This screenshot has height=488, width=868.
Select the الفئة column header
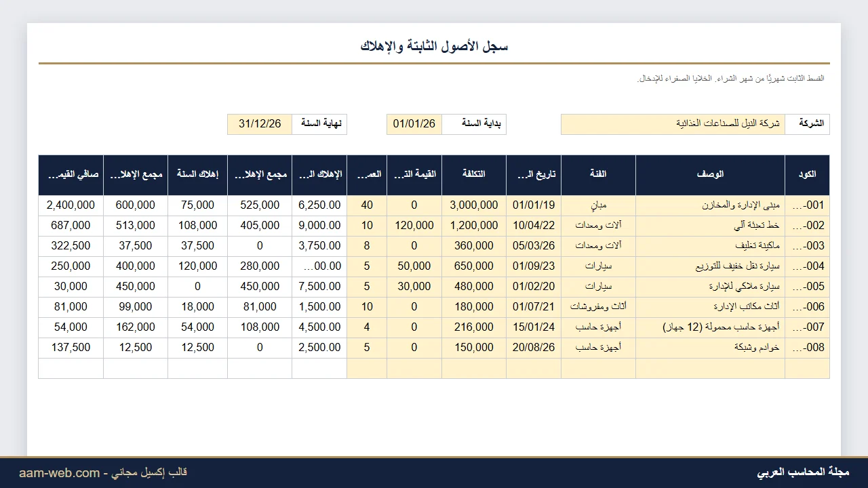pos(598,175)
